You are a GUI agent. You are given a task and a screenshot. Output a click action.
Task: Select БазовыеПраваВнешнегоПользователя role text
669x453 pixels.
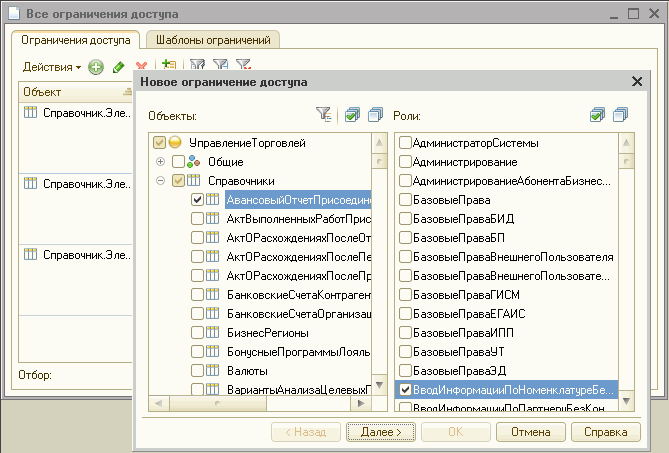pyautogui.click(x=513, y=257)
